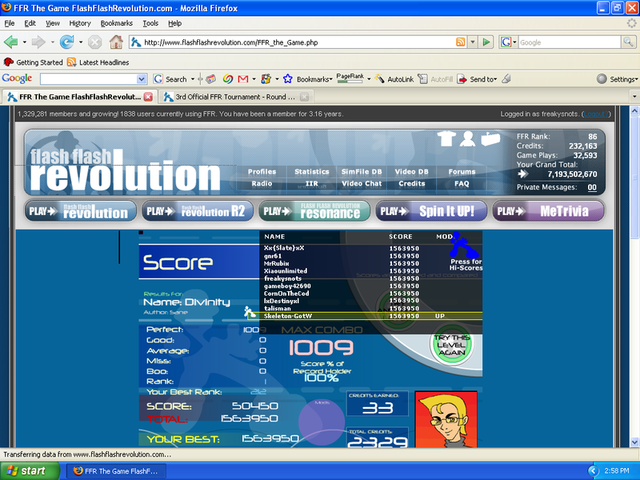Click the PageRank indicator
The height and width of the screenshot is (480, 640).
350,78
